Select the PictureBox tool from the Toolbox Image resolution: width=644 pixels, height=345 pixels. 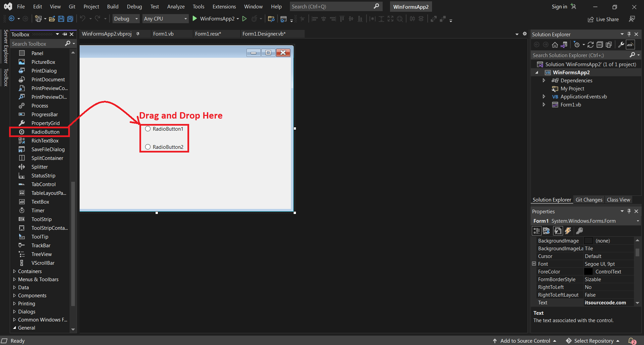point(43,62)
